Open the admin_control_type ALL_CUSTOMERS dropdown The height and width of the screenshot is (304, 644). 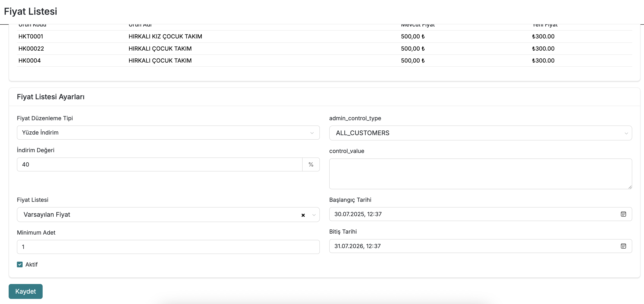click(480, 133)
